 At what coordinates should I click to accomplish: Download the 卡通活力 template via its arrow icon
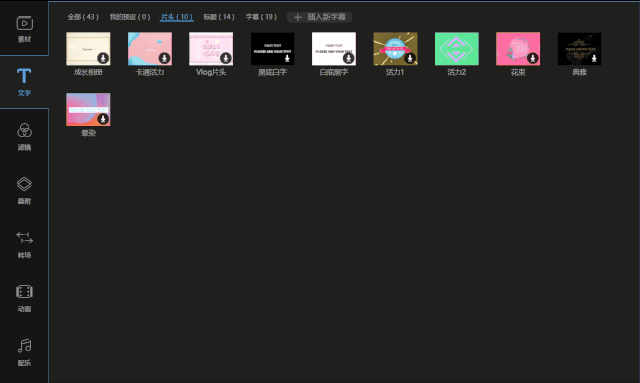(x=164, y=58)
